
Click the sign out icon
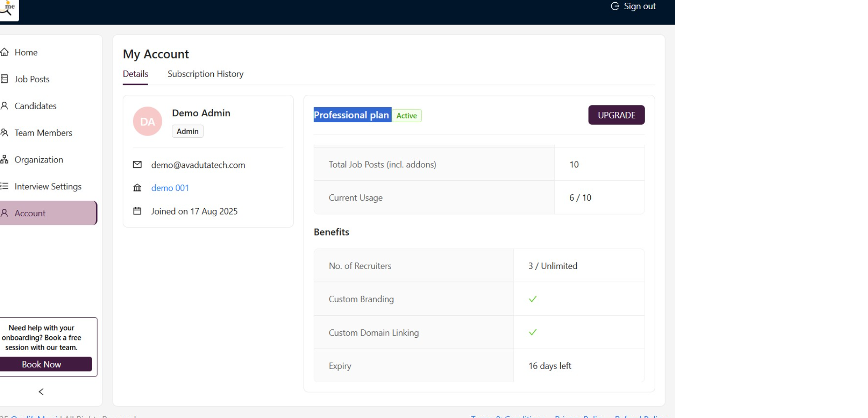(615, 6)
